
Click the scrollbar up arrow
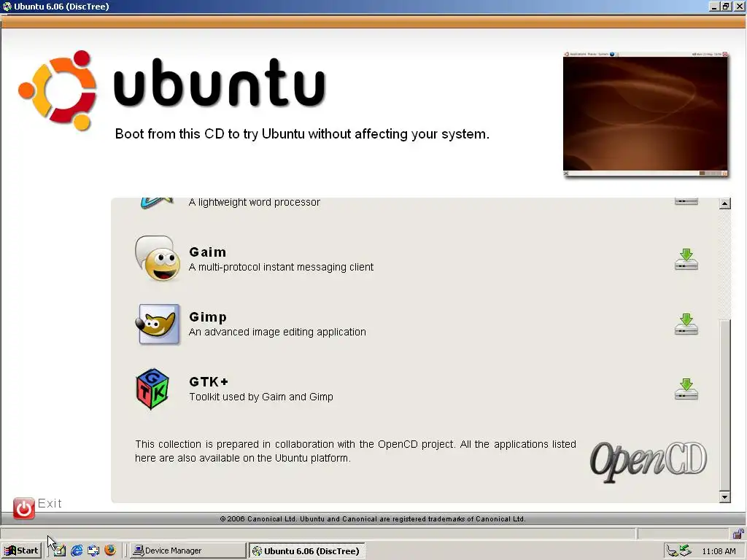724,204
